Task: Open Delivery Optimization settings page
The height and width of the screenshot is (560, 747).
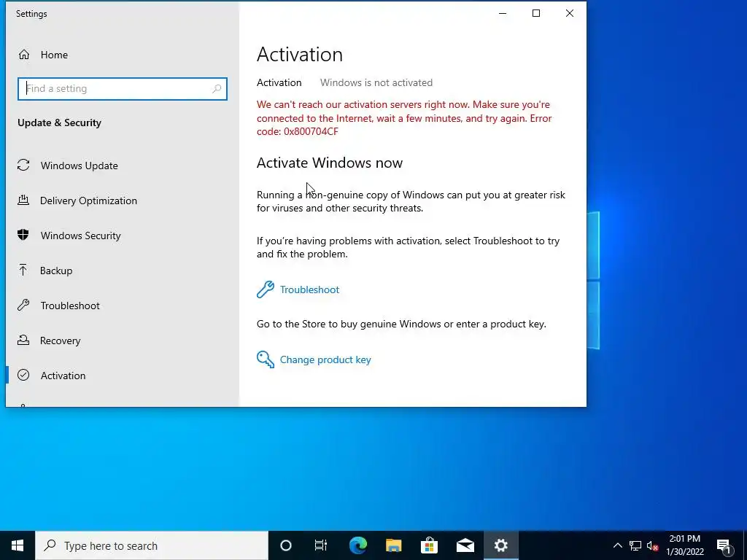Action: (x=122, y=201)
